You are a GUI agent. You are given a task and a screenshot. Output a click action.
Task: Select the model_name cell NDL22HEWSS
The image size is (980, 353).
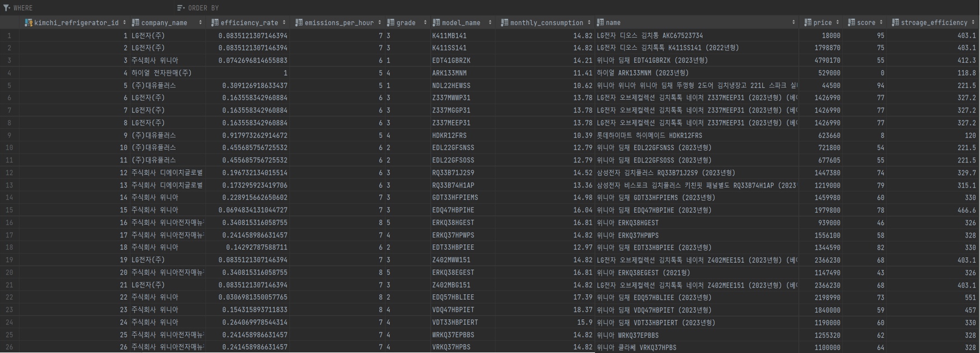click(x=462, y=85)
